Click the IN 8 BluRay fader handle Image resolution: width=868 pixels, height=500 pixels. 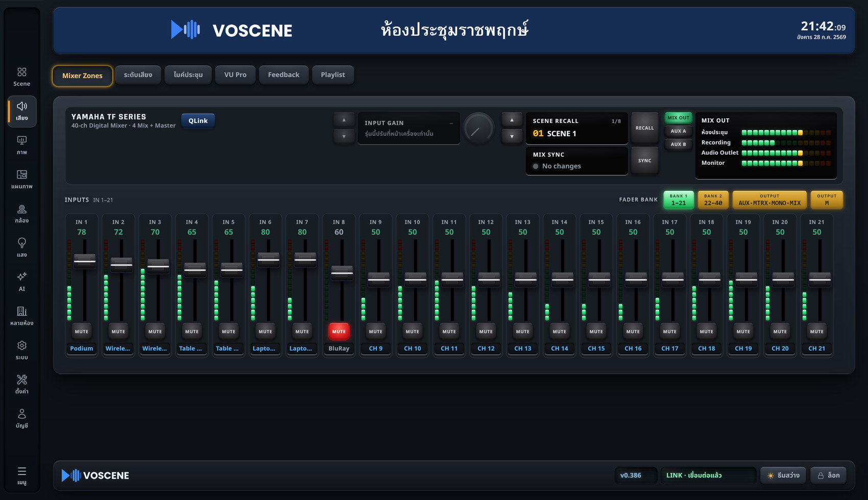click(342, 272)
